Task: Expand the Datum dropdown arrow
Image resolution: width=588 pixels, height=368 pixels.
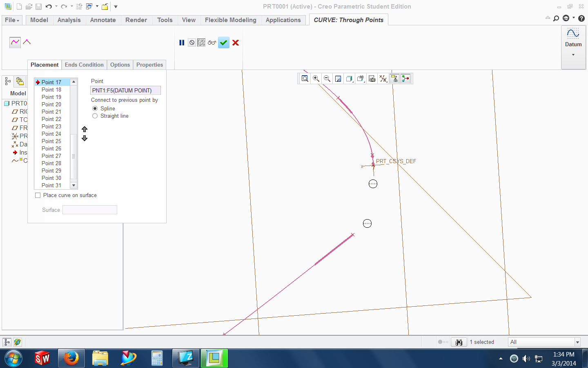Action: [x=573, y=55]
